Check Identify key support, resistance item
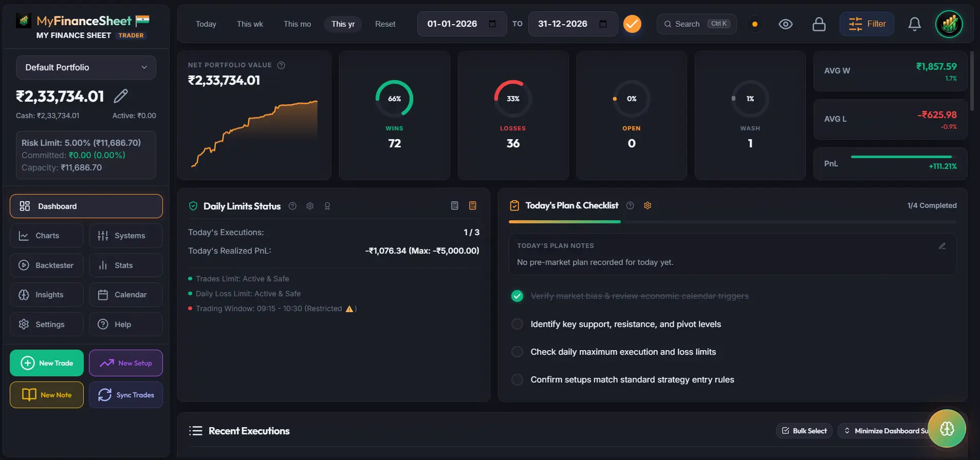The height and width of the screenshot is (460, 980). coord(517,324)
